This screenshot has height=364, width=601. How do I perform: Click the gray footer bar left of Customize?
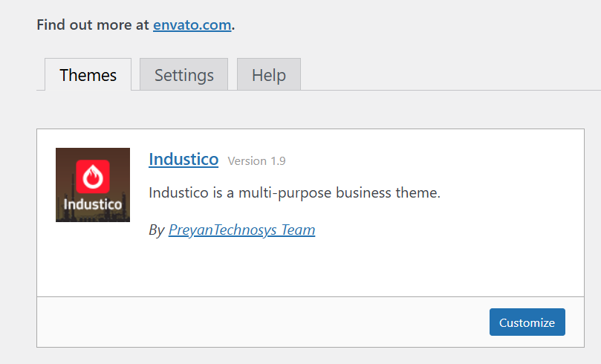tap(260, 322)
